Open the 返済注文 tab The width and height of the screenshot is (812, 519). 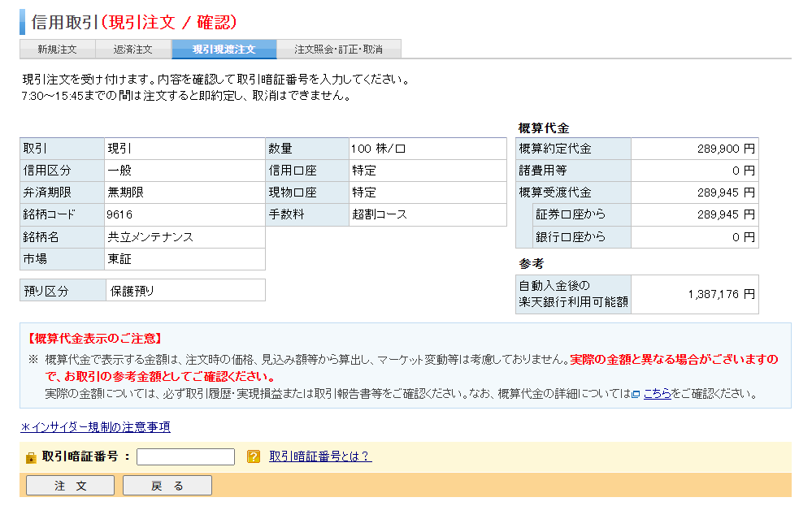coord(133,50)
